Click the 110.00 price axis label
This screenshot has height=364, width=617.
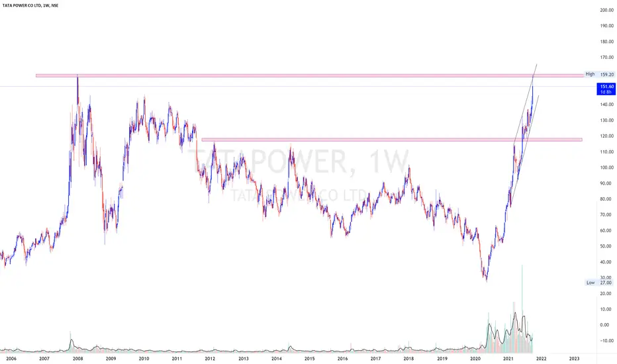[607, 152]
